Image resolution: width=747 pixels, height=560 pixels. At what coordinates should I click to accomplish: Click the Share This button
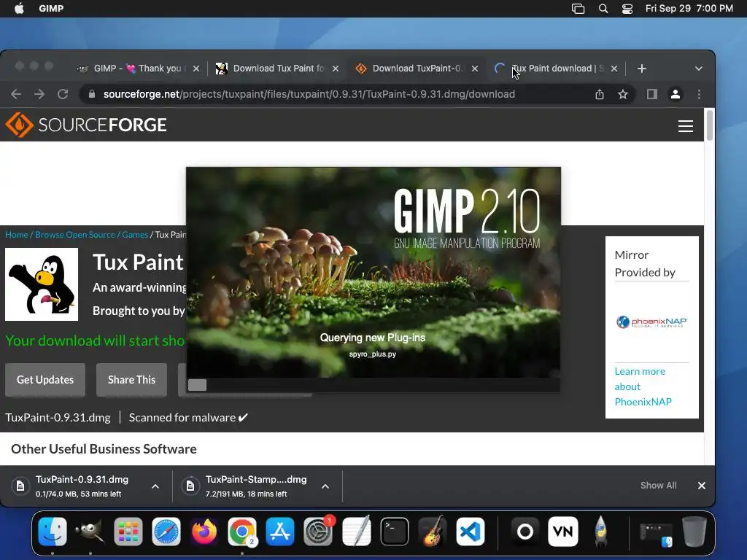click(131, 379)
